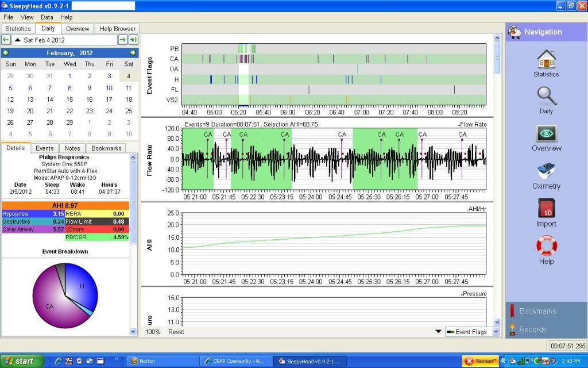This screenshot has height=368, width=588.
Task: Switch to the CPAP Community browser window
Action: pyautogui.click(x=236, y=361)
